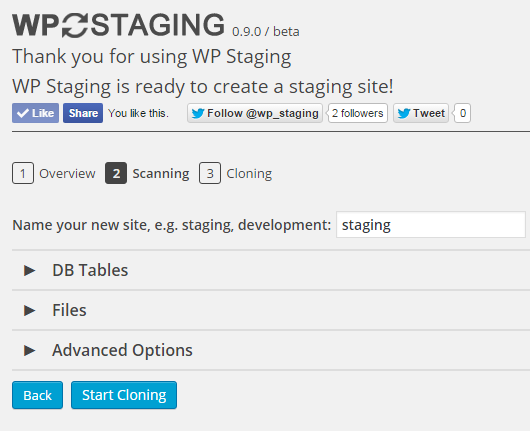Expand Advanced Options triangle arrow
The height and width of the screenshot is (431, 530).
pyautogui.click(x=30, y=350)
